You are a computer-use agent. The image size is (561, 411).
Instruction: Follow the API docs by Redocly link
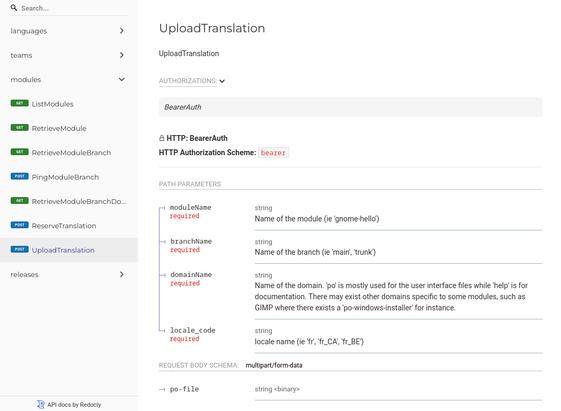74,405
